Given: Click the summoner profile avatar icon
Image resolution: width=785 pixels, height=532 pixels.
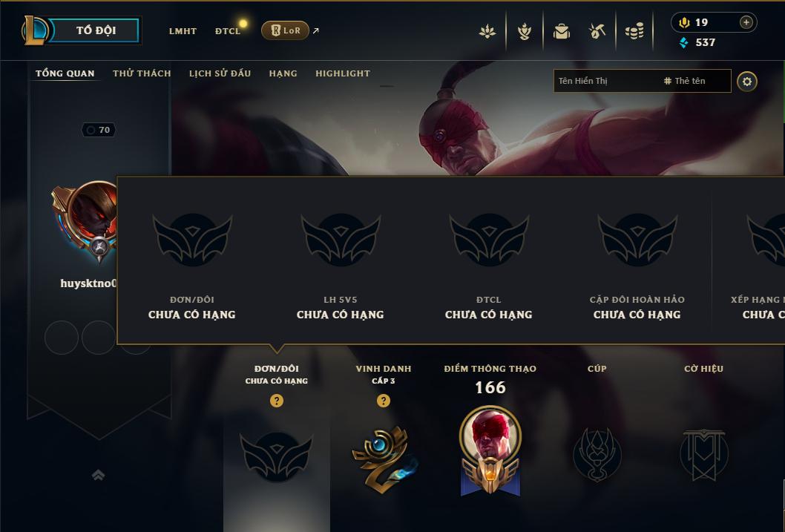Looking at the screenshot, I should pyautogui.click(x=85, y=220).
